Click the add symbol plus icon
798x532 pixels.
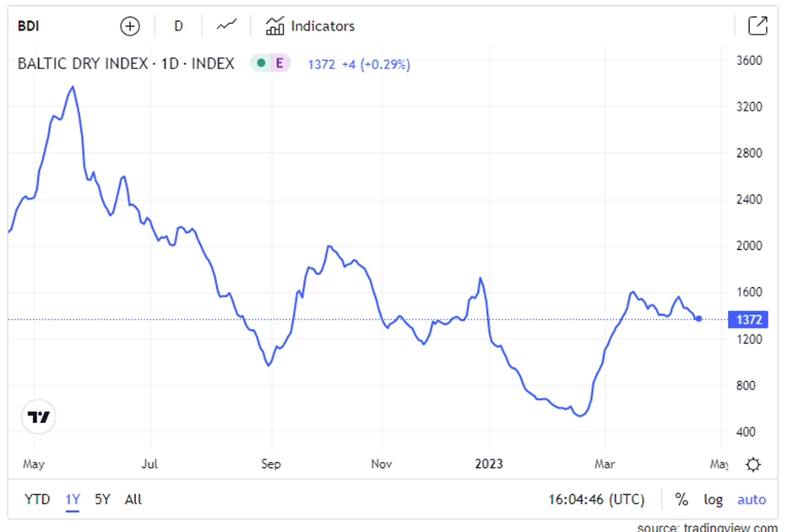[129, 26]
